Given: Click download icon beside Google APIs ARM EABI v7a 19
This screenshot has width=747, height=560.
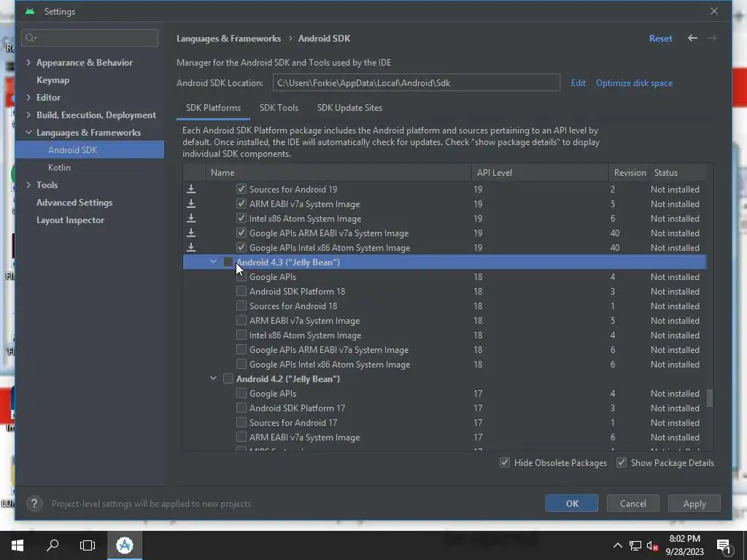Looking at the screenshot, I should pos(191,233).
